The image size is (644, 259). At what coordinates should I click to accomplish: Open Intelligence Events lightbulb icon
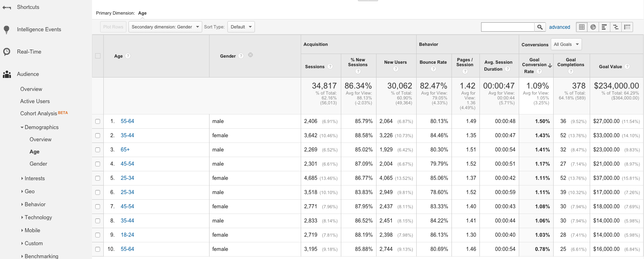point(6,30)
